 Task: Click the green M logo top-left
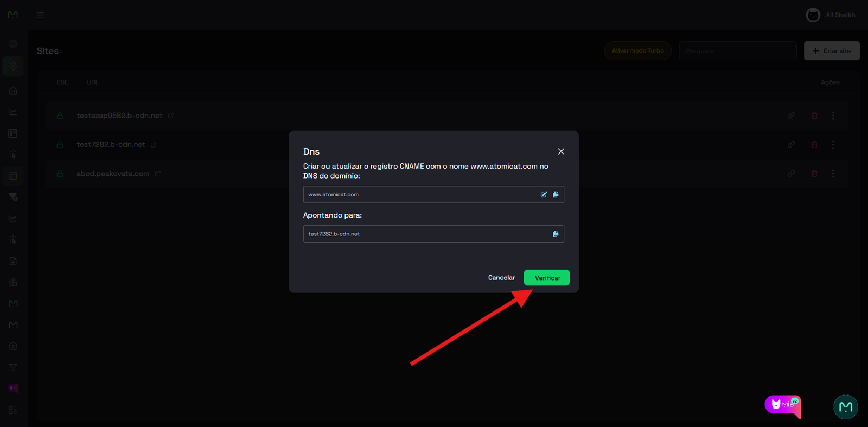point(13,15)
